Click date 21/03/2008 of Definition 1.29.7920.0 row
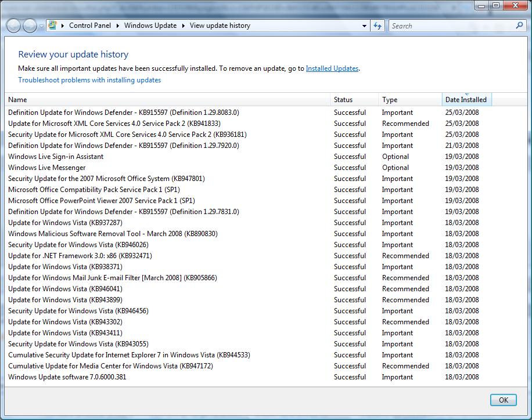Screen dimensions: 532x420 coord(462,146)
